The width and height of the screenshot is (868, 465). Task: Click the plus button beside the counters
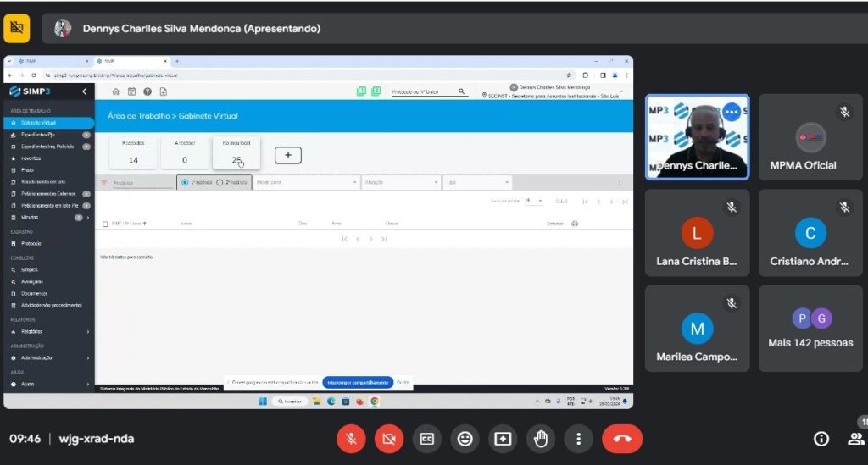coord(288,155)
